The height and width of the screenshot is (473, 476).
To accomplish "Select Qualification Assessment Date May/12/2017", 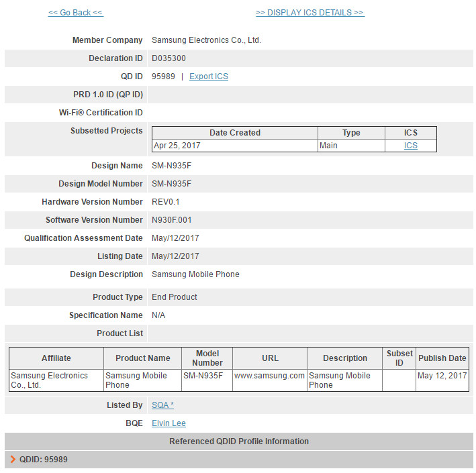I will pyautogui.click(x=175, y=238).
